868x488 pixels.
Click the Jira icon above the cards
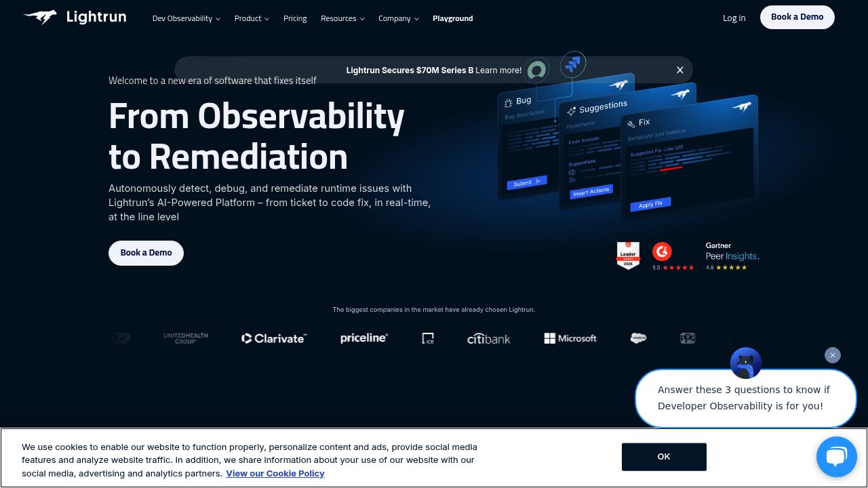tap(573, 64)
